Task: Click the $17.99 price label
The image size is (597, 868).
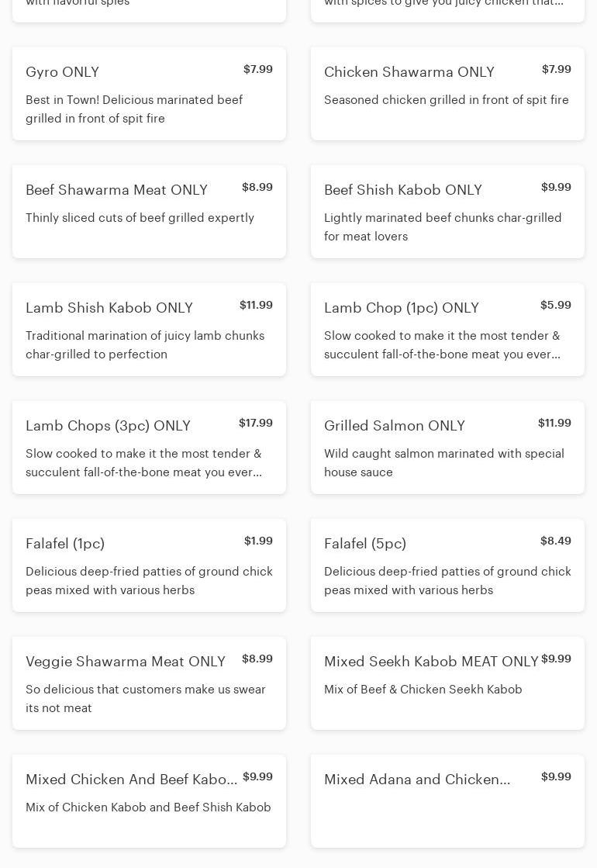Action: coord(256,423)
